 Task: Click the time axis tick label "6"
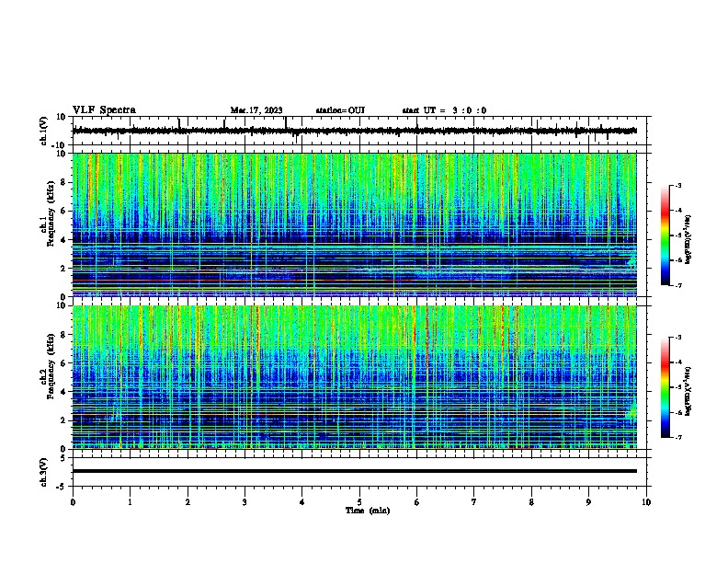coord(416,502)
